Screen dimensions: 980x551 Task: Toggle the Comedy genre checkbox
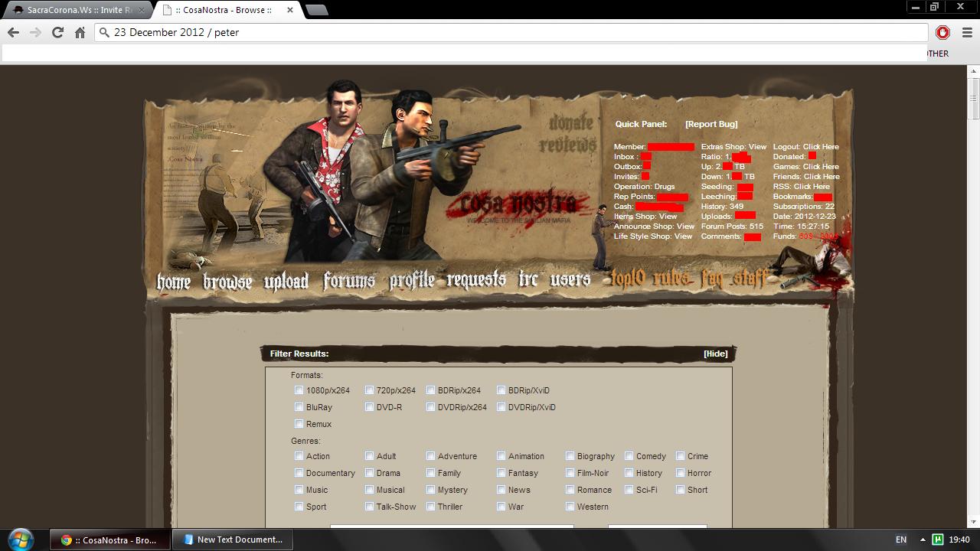tap(629, 456)
